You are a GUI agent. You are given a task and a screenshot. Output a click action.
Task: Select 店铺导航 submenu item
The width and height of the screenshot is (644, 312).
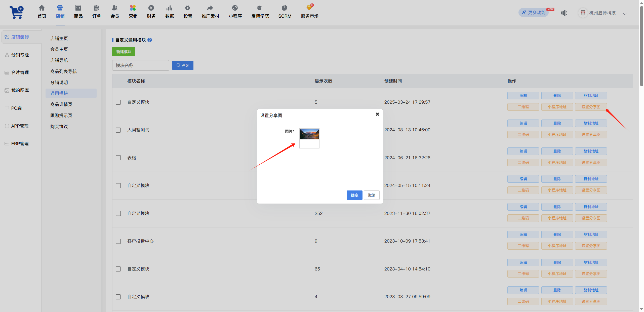coord(59,60)
